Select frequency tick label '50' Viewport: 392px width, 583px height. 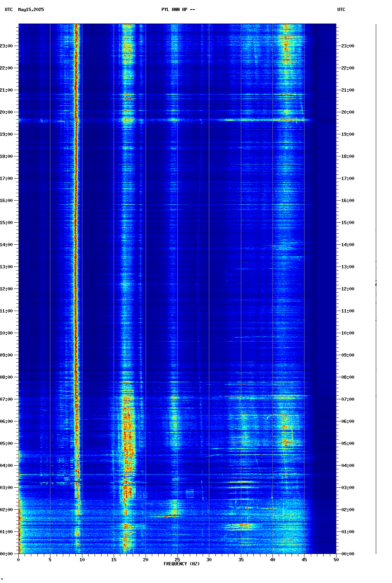point(336,560)
